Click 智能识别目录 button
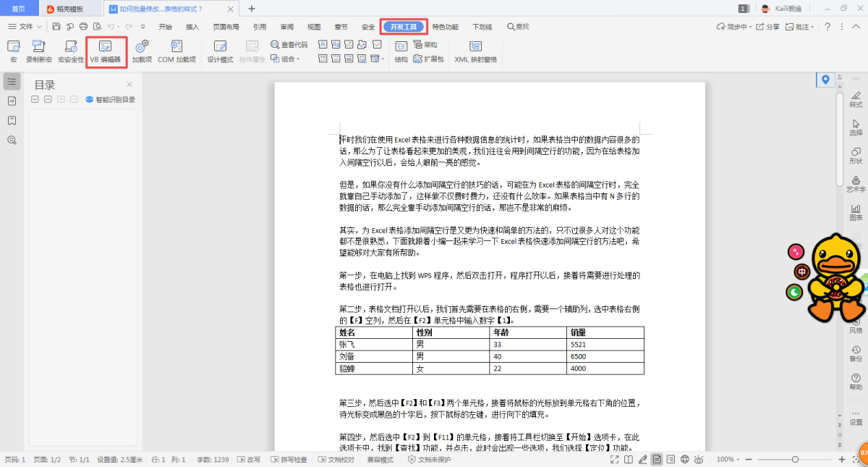This screenshot has width=868, height=467. [x=111, y=100]
